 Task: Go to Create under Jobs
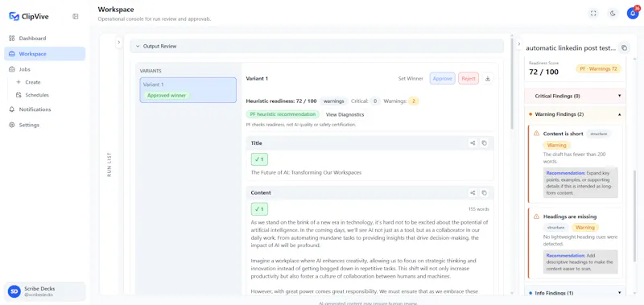point(33,82)
